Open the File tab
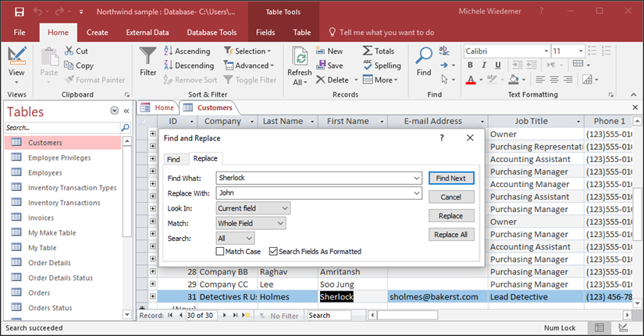Image resolution: width=644 pixels, height=336 pixels. pyautogui.click(x=20, y=33)
